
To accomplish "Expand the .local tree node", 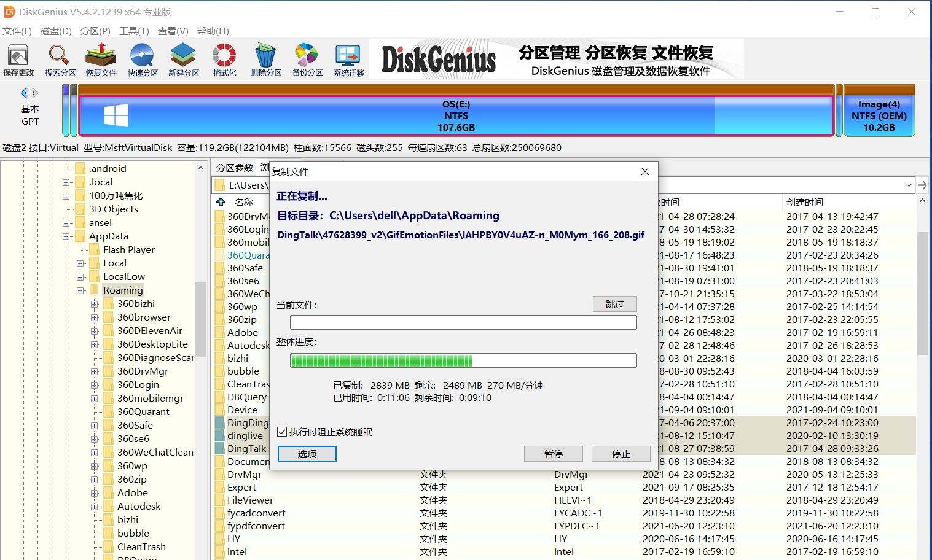I will [x=66, y=182].
